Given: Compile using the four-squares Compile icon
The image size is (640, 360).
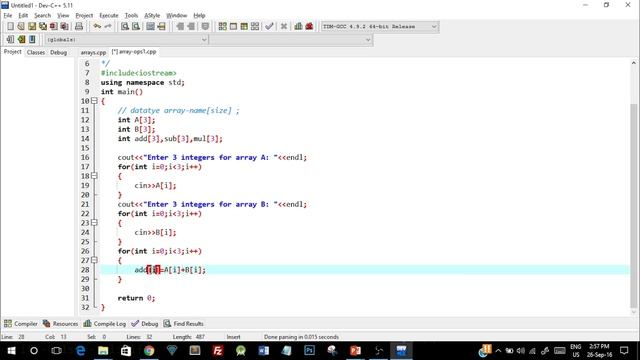Looking at the screenshot, I should 222,27.
